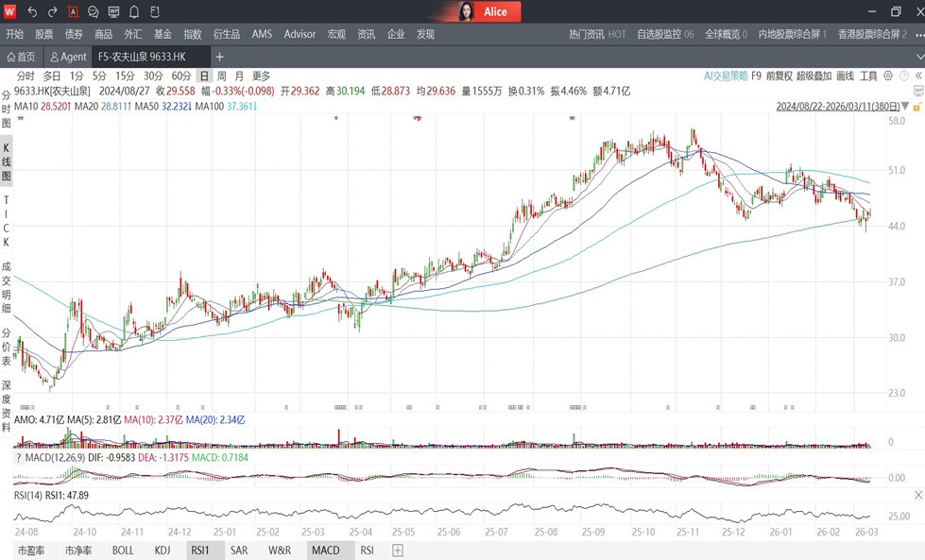Click the F1 help icon in title bar
The height and width of the screenshot is (560, 925).
(155, 12)
